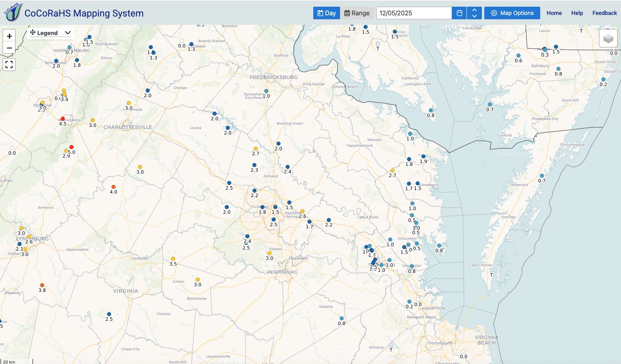Image resolution: width=621 pixels, height=364 pixels.
Task: Switch to Range mode
Action: click(357, 13)
